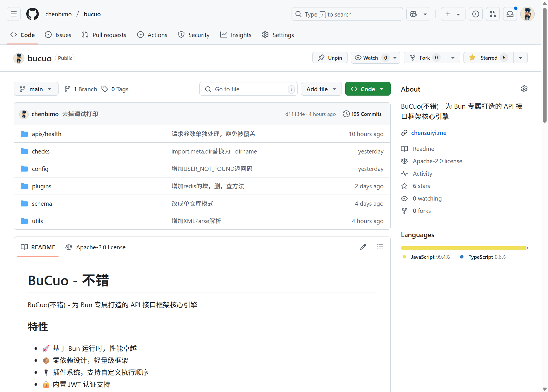Click the bucuo repository avatar thumbnail
Screen dimensions: 548x392
point(19,58)
